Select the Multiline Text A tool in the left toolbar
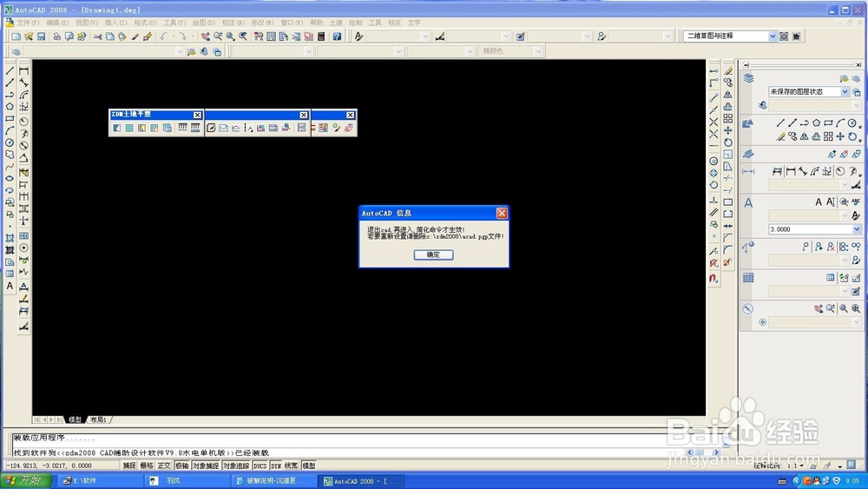The width and height of the screenshot is (868, 489). pos(10,286)
